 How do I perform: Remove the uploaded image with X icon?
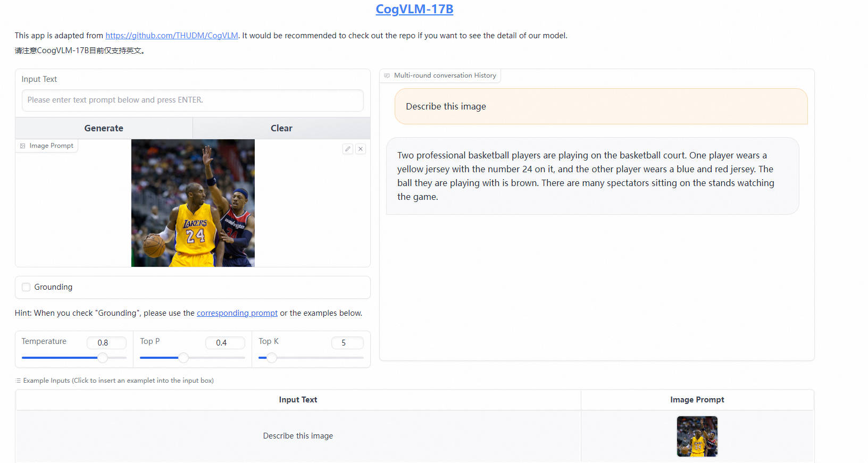361,149
